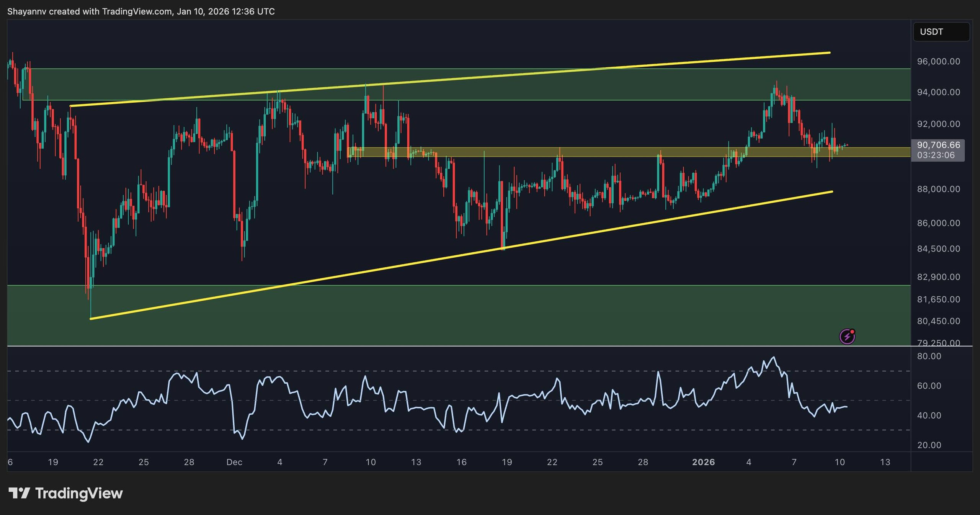The image size is (980, 515).
Task: Open the USDT currency selector
Action: (x=941, y=32)
